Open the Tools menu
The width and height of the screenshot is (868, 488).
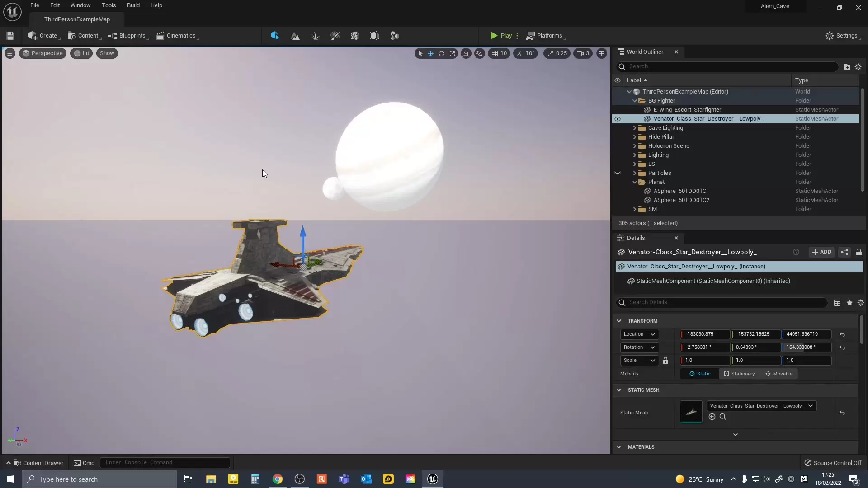point(108,5)
